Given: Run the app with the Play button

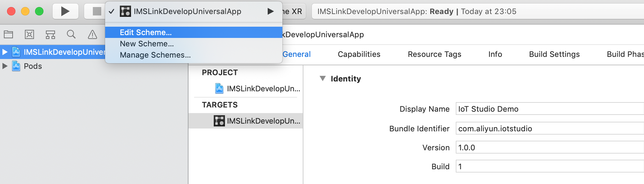Looking at the screenshot, I should (66, 11).
